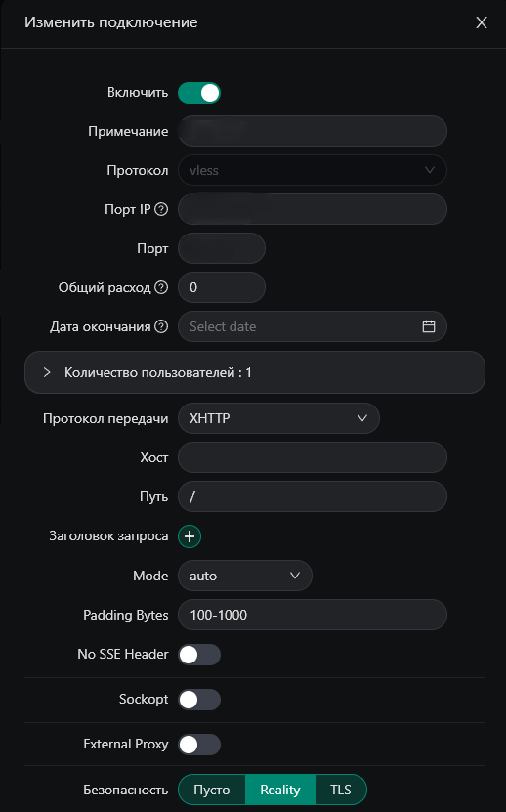The width and height of the screenshot is (506, 812).
Task: Select the TLS security option
Action: [x=341, y=790]
